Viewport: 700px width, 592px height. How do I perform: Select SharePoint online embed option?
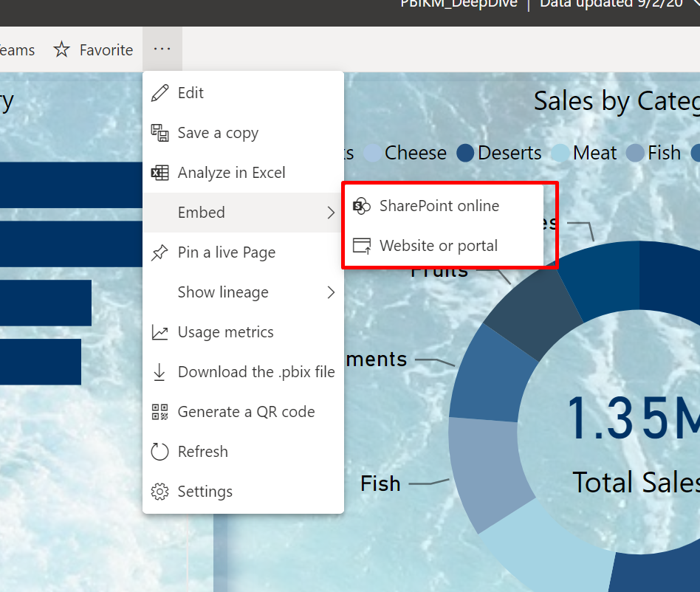[444, 206]
